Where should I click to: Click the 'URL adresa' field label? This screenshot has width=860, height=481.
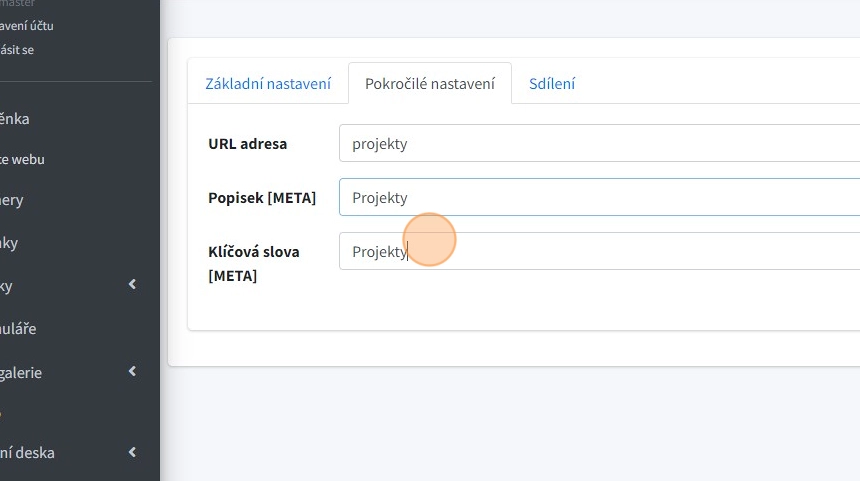247,143
